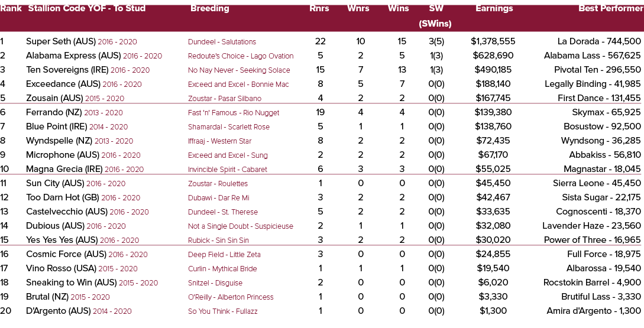Click earnings value $628,690
644x328 pixels.
[493, 56]
